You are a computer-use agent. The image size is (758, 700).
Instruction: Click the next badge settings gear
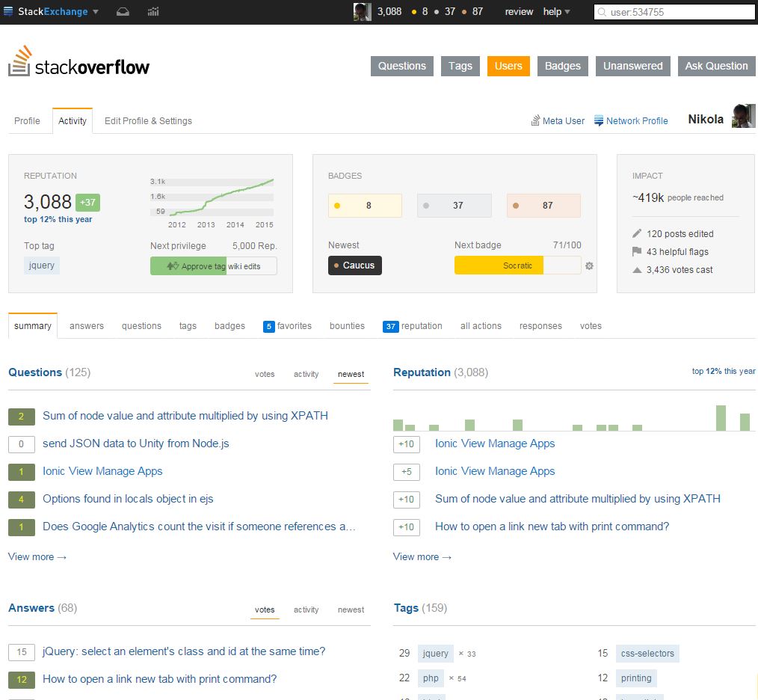589,265
